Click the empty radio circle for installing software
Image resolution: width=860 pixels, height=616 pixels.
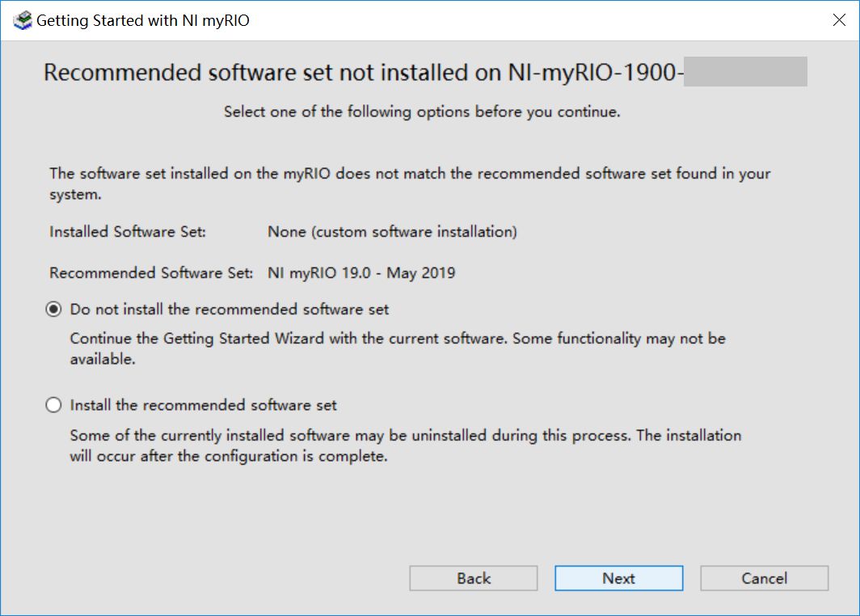click(x=53, y=404)
